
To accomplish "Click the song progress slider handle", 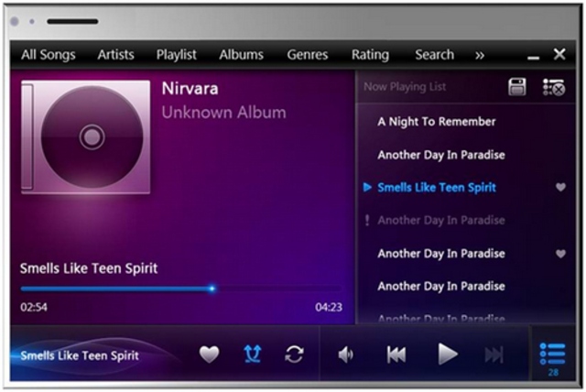I will 212,289.
